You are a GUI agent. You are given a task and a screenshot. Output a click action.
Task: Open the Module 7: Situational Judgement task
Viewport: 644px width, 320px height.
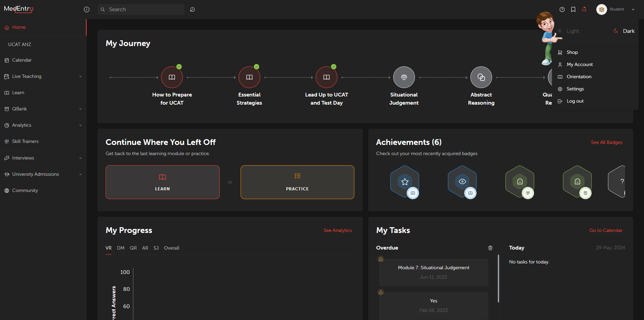[434, 272]
